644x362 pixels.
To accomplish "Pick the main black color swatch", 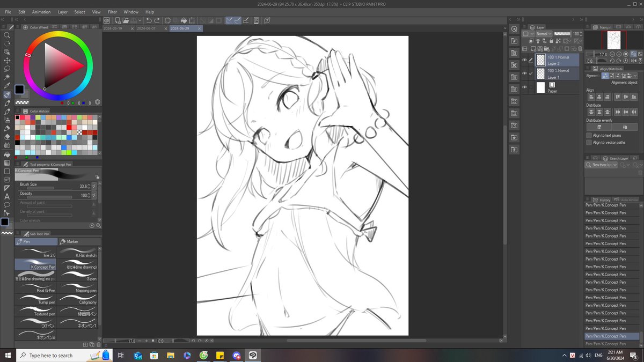I will pos(19,90).
